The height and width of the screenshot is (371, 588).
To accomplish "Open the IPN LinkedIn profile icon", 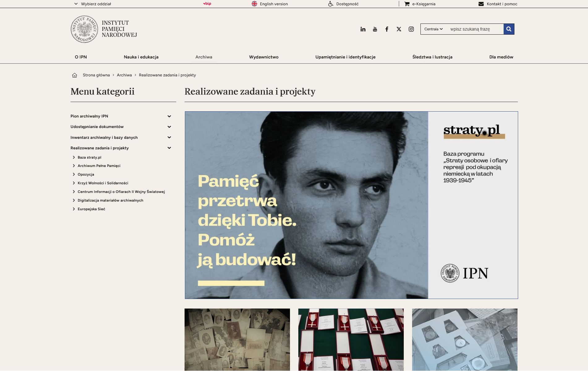I will coord(363,29).
